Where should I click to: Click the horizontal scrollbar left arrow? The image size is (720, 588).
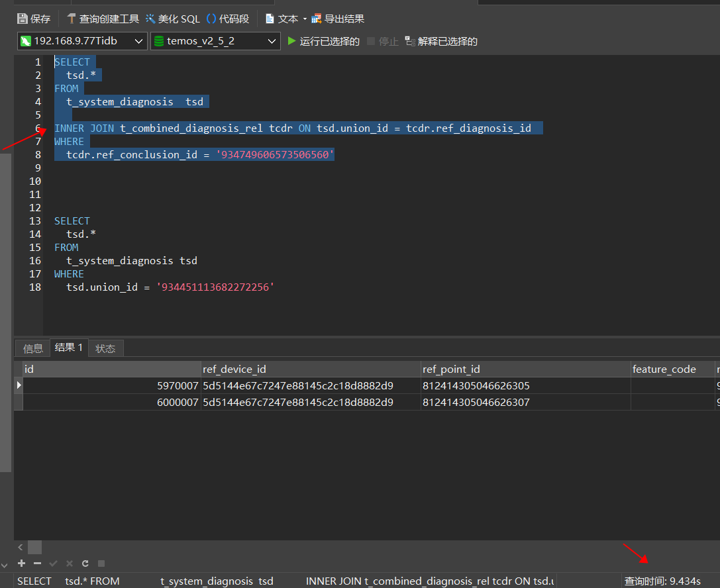pos(21,548)
